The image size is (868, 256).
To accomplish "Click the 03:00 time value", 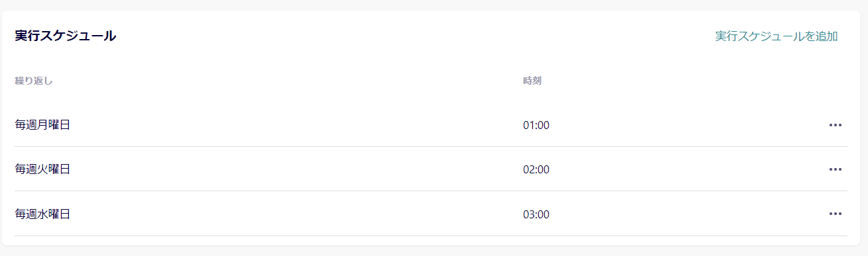I will click(536, 214).
